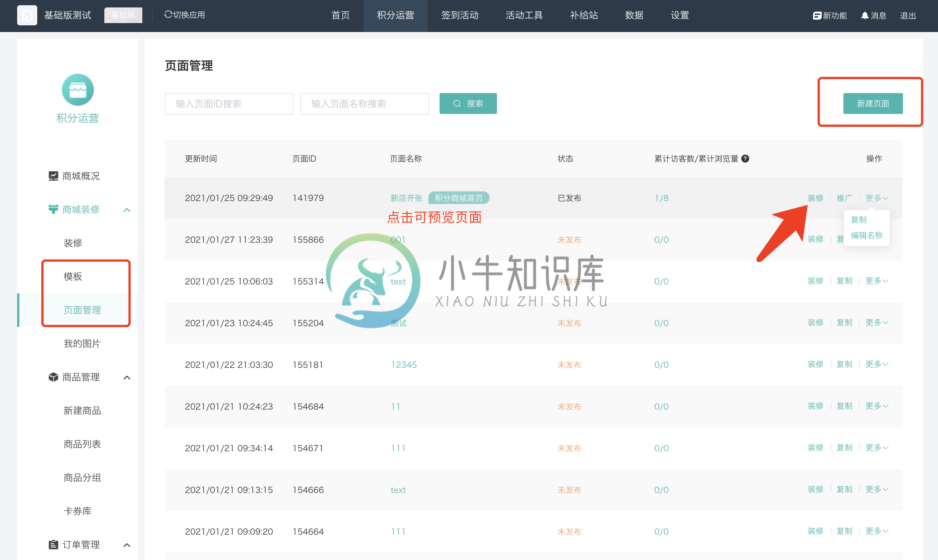Screen dimensions: 938x560
Task: Click the 切换应用 refresh icon
Action: tap(168, 15)
